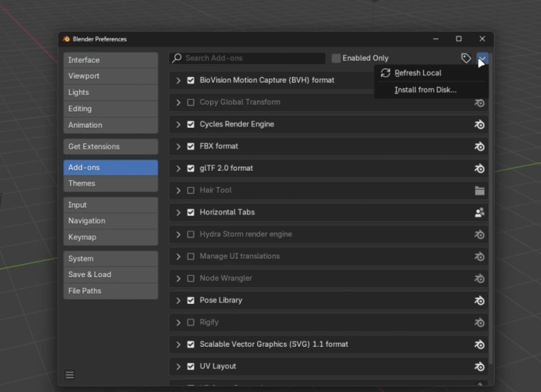The width and height of the screenshot is (541, 392).
Task: Collapse the add-ons settings dropdown arrow
Action: (482, 58)
